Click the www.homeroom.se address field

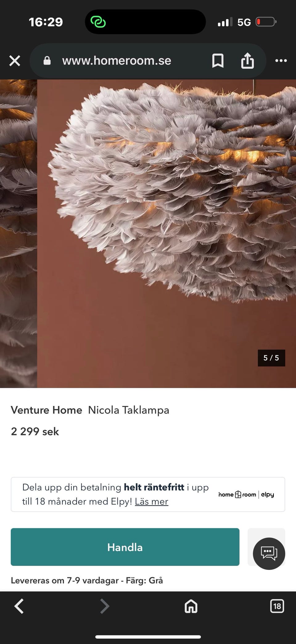117,61
